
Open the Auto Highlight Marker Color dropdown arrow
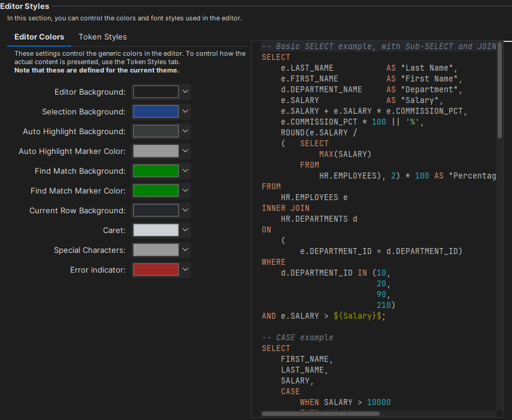pos(185,151)
